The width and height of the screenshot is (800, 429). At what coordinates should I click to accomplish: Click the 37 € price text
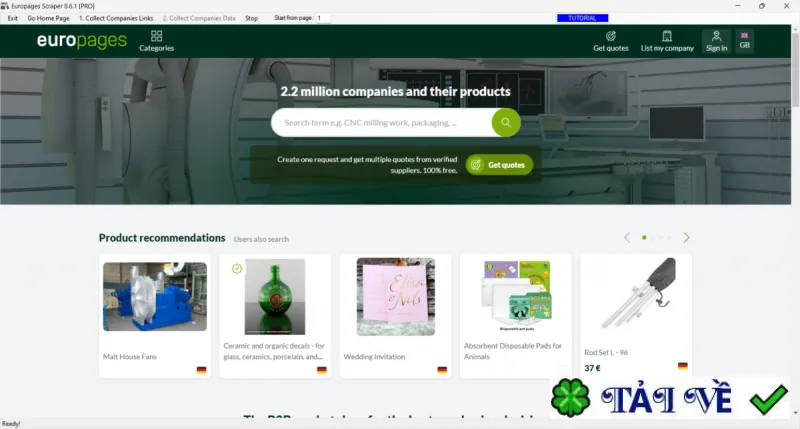[x=592, y=368]
